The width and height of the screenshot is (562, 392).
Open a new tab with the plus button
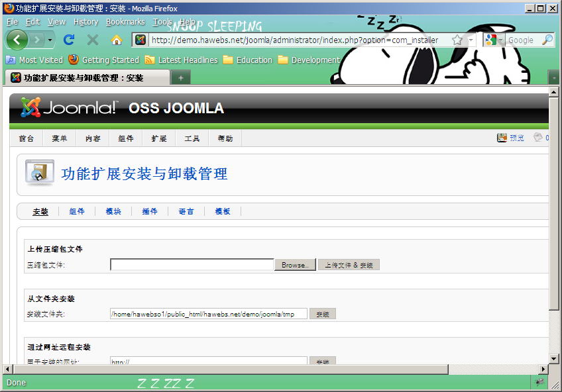point(181,77)
